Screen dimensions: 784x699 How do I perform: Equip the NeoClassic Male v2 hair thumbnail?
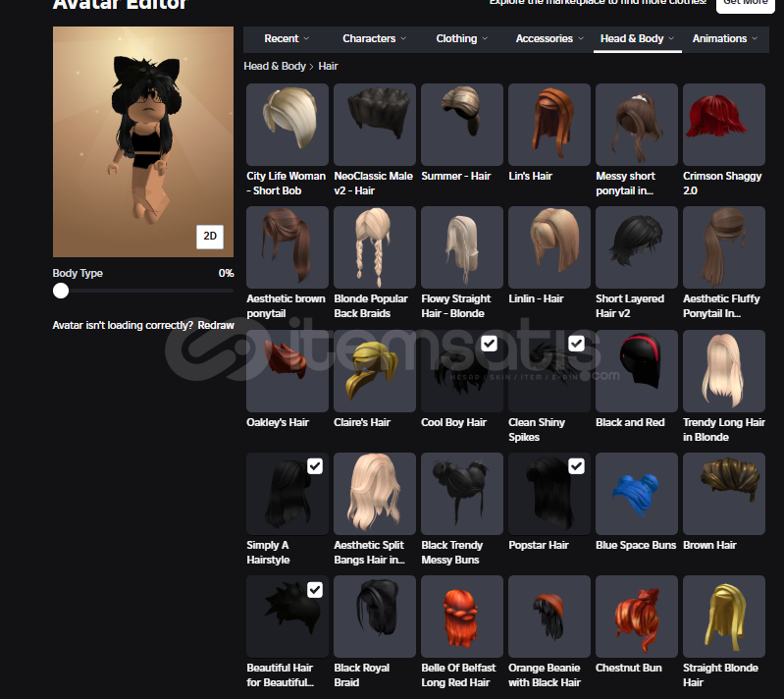tap(375, 125)
